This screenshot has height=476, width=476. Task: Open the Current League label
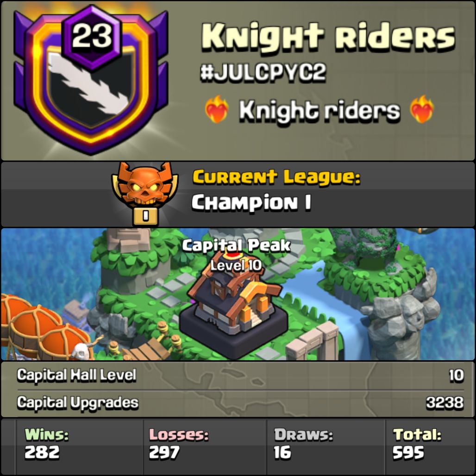coord(276,177)
